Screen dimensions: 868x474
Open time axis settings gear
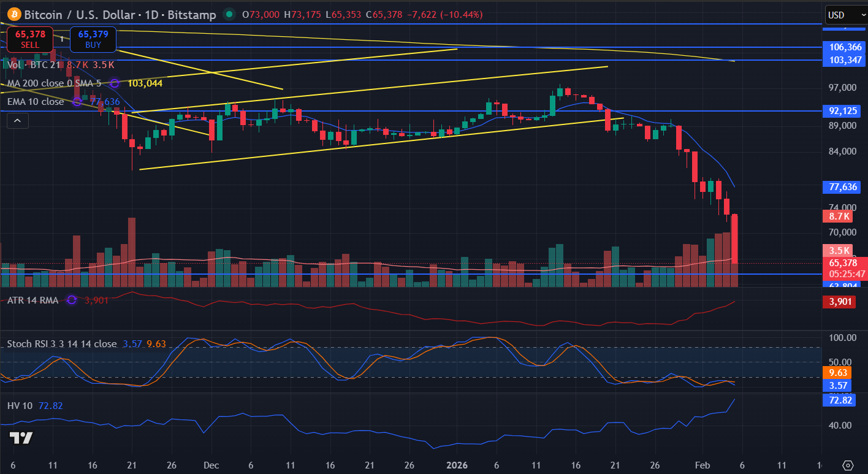(x=848, y=465)
